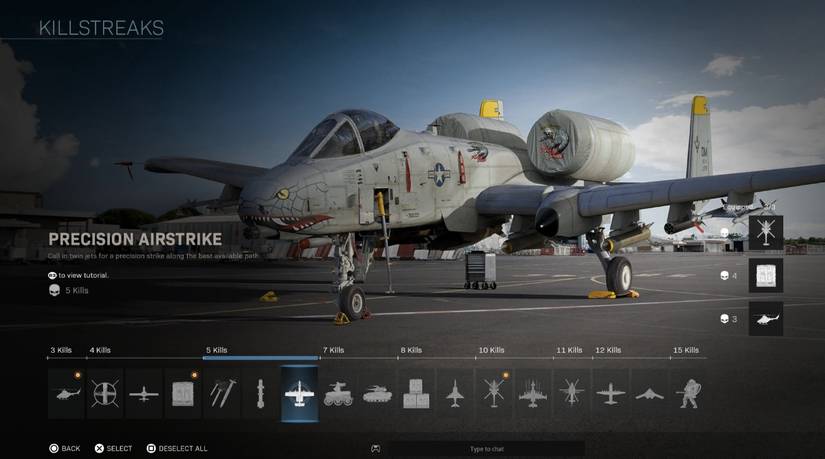The height and width of the screenshot is (459, 825).
Task: Open equipped Personal Radar slot on right
Action: [766, 318]
